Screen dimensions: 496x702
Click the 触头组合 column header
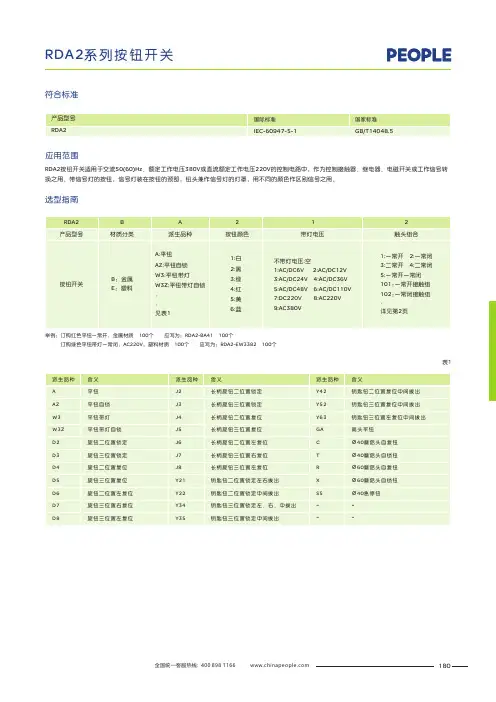(x=406, y=234)
